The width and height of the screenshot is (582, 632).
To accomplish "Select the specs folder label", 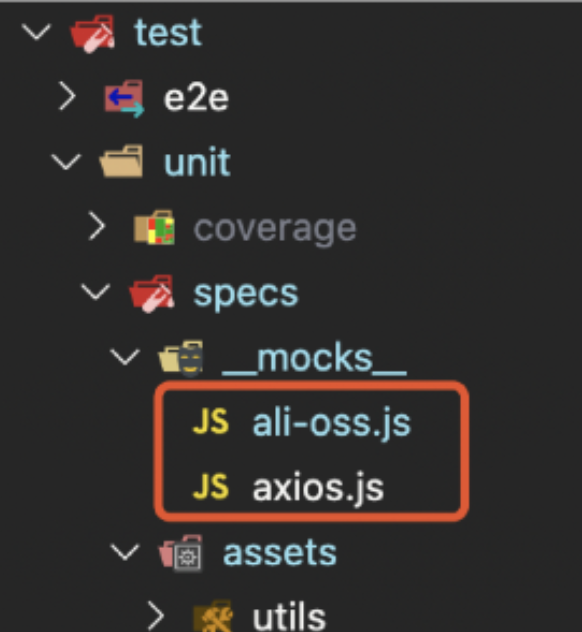I will click(246, 294).
